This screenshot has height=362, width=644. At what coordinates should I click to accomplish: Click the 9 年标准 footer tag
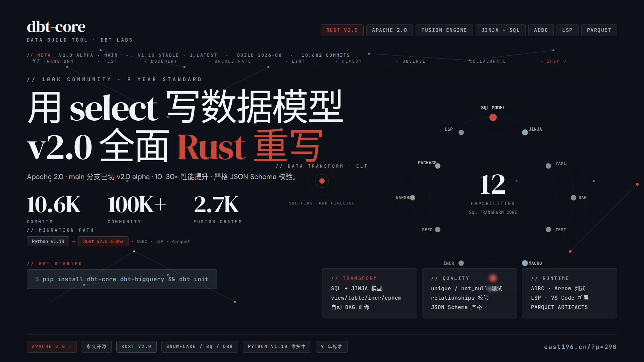(332, 347)
